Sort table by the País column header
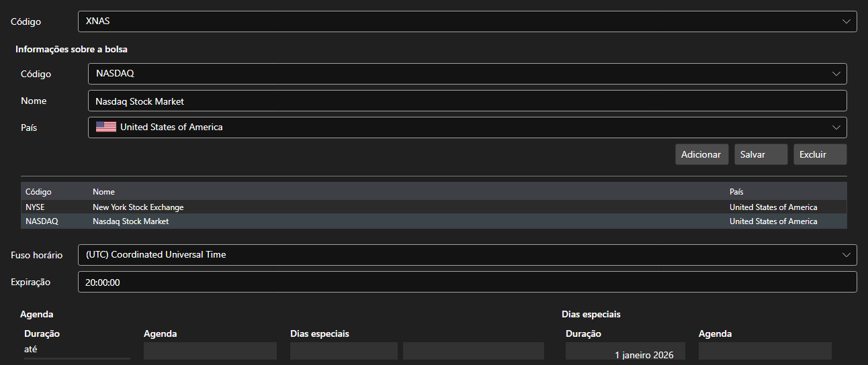The width and height of the screenshot is (868, 365). click(736, 192)
